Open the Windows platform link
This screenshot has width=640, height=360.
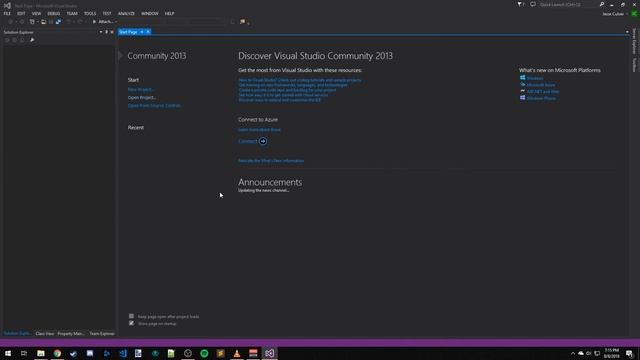(535, 78)
